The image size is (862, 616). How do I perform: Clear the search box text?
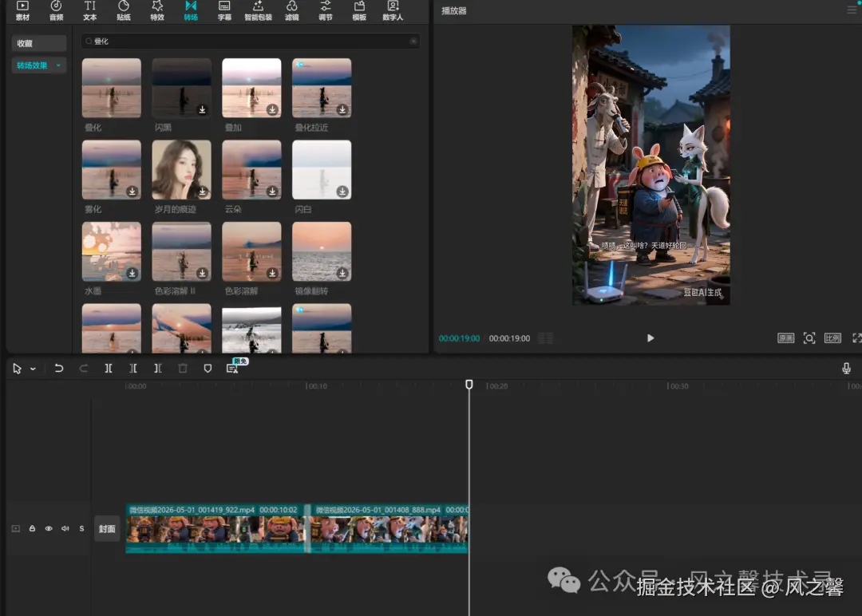(413, 41)
